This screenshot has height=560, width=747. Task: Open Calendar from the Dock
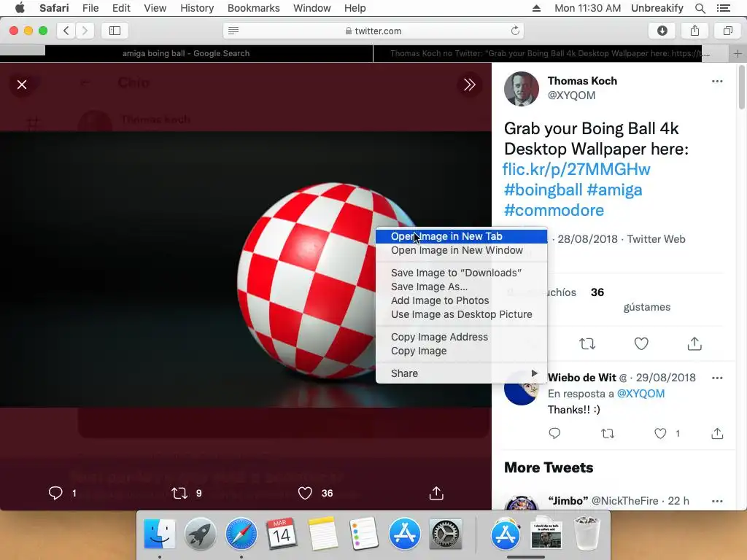click(x=282, y=533)
